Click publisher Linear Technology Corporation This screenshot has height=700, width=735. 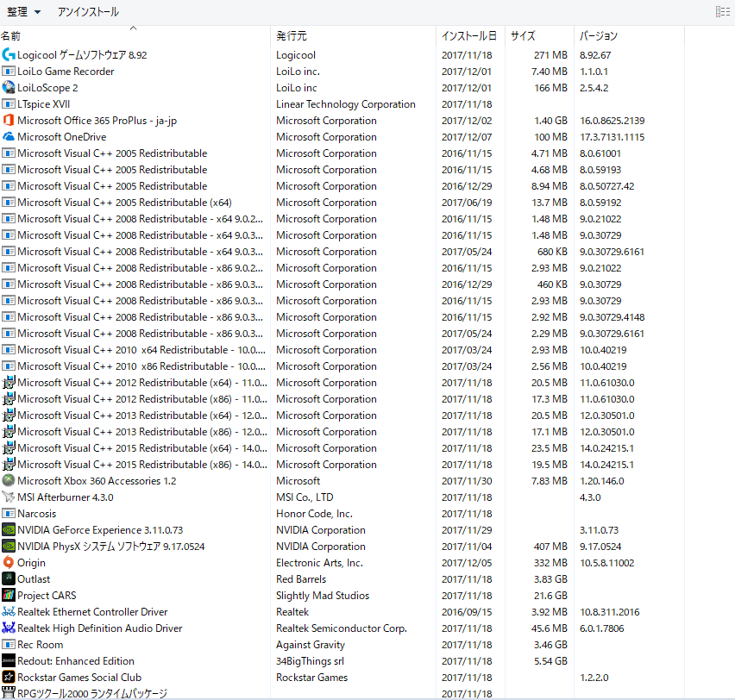click(x=345, y=104)
